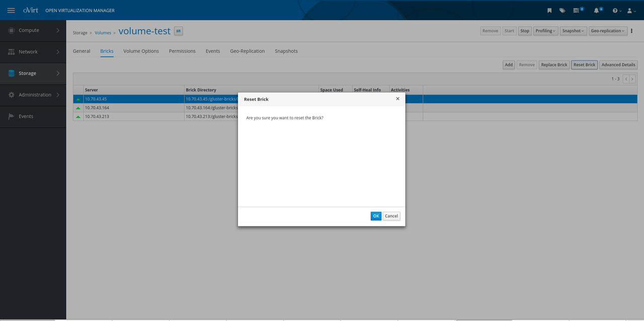The width and height of the screenshot is (644, 321).
Task: Go to next page of bricks
Action: (x=632, y=79)
